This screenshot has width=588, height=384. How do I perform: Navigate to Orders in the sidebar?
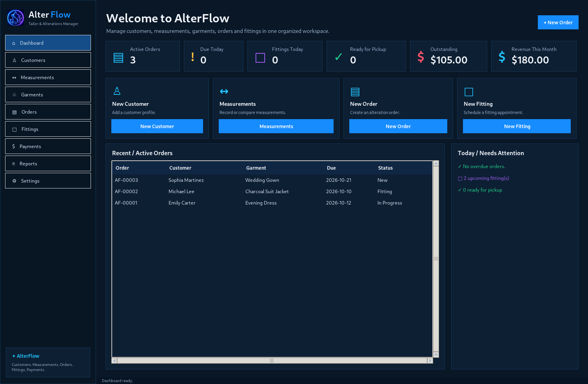pyautogui.click(x=48, y=112)
